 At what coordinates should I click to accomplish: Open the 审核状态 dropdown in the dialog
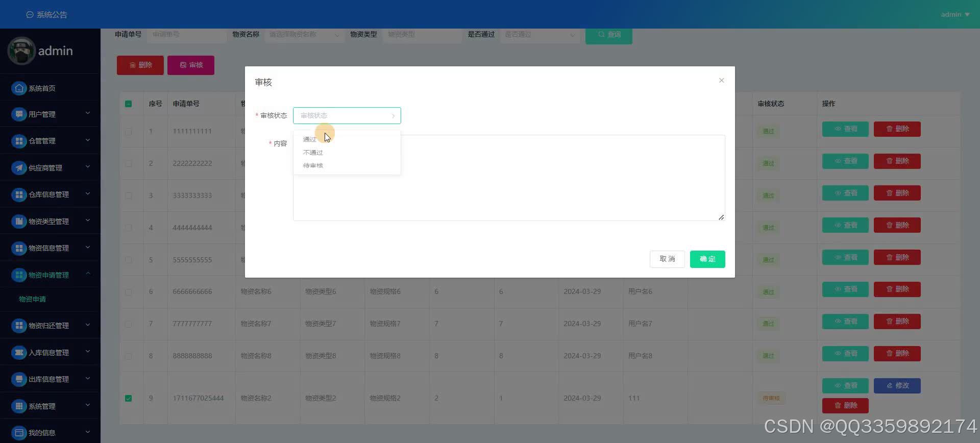coord(347,115)
